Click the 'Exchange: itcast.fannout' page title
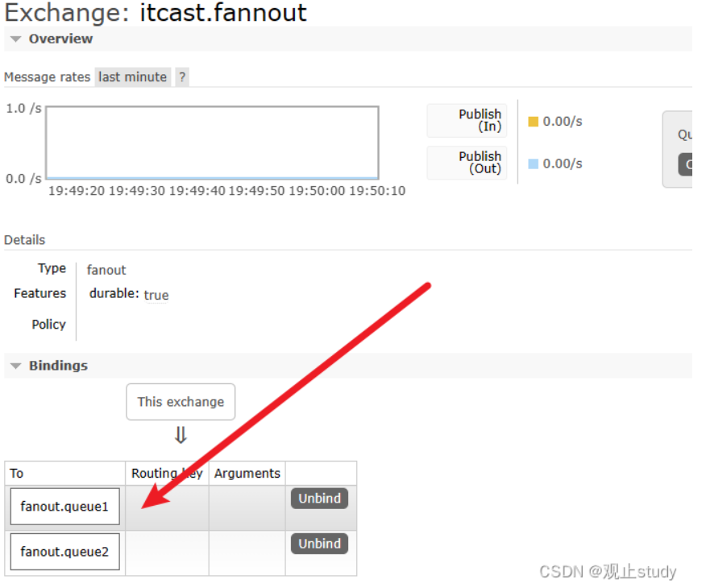The height and width of the screenshot is (588, 706). [156, 13]
